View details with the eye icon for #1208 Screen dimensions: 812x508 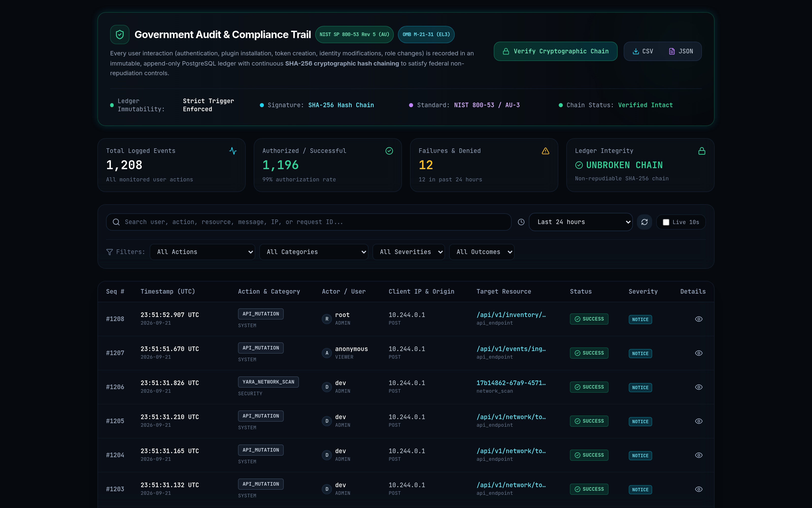coord(699,319)
